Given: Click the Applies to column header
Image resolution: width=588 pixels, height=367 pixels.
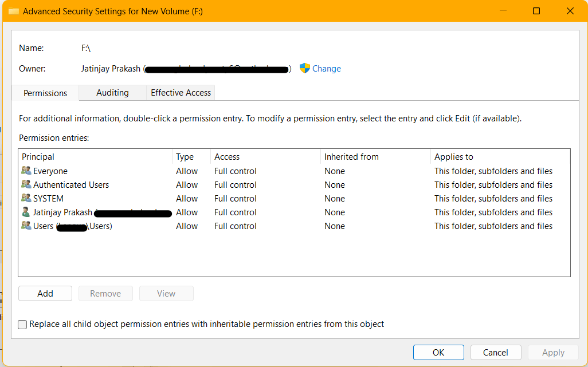Looking at the screenshot, I should point(453,157).
